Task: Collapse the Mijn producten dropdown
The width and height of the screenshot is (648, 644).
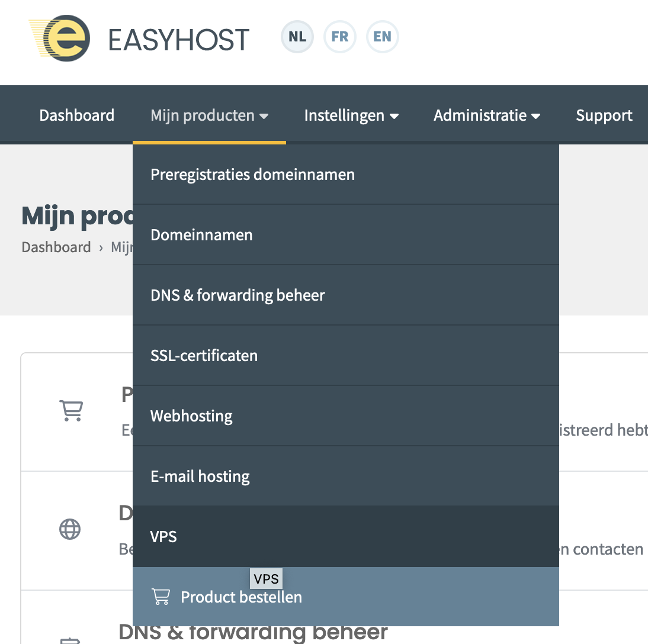Action: [209, 115]
